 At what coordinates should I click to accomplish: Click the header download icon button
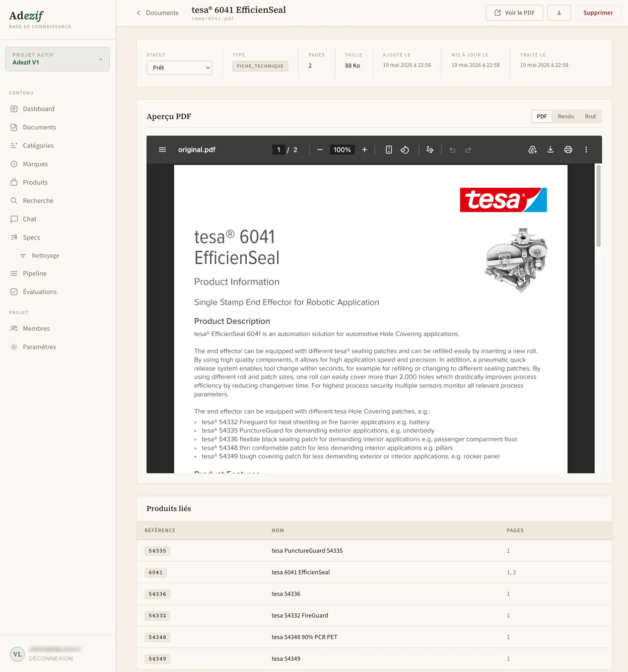coord(559,13)
